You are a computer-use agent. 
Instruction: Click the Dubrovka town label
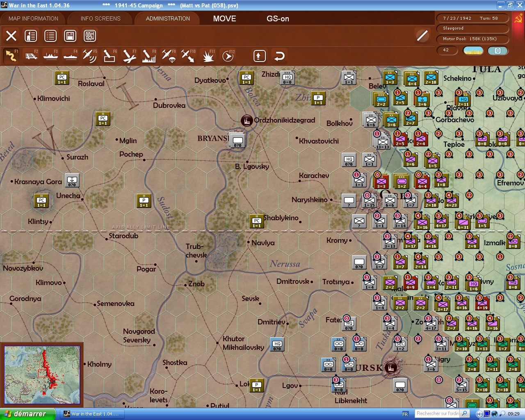tap(169, 105)
